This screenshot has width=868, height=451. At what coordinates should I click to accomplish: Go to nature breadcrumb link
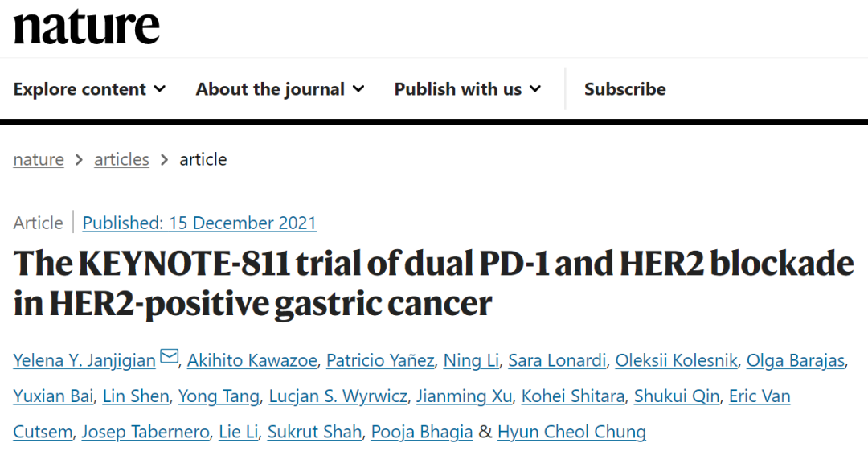coord(39,159)
